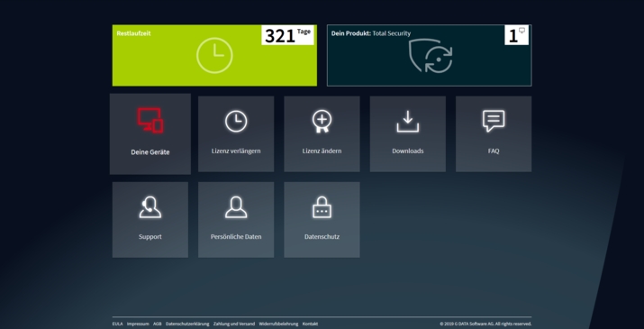Click the Deine Geräte label

click(x=150, y=152)
